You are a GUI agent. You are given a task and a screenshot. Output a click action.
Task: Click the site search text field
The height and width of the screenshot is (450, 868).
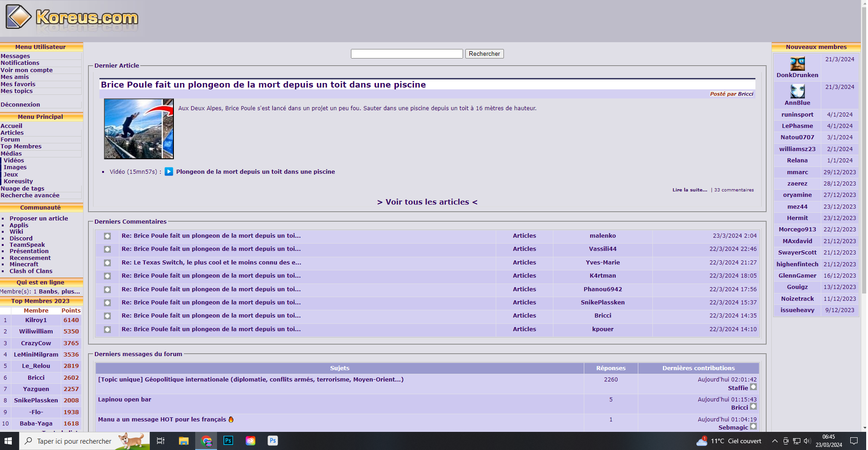pyautogui.click(x=407, y=54)
